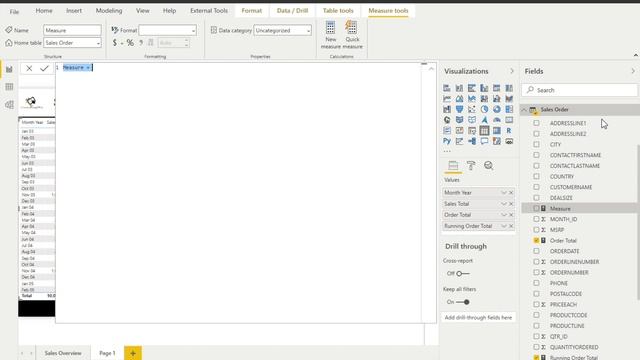Viewport: 640px width, 360px height.
Task: Apply percentage format button
Action: pos(130,43)
